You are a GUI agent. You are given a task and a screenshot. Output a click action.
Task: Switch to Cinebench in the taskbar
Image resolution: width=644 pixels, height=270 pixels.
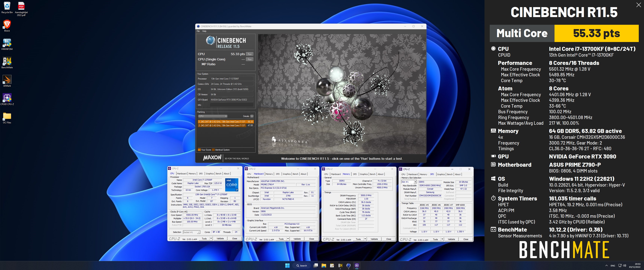pos(349,265)
